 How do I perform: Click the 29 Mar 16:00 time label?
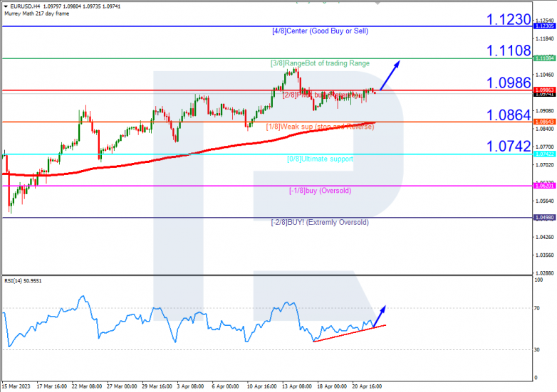(157, 386)
